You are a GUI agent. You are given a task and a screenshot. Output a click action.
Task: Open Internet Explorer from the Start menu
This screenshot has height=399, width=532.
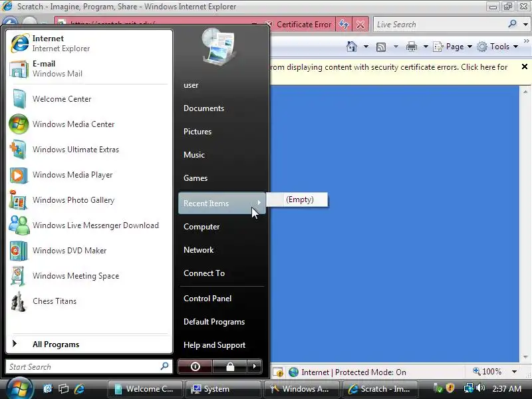(x=89, y=43)
